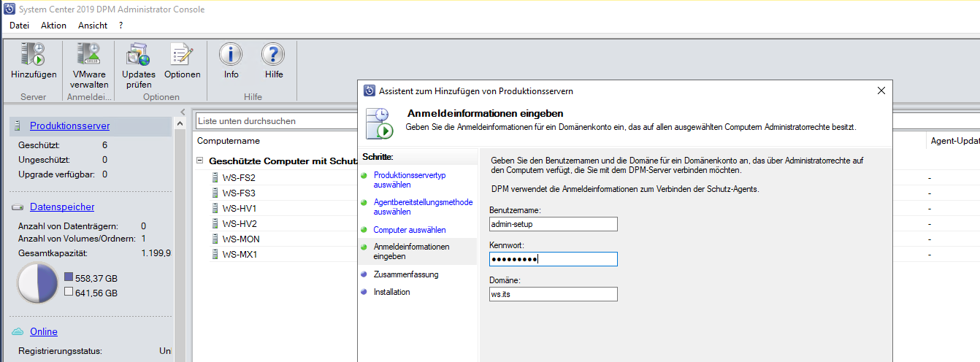Click the Benutzername input field
Viewport: 980px width, 362px height.
pyautogui.click(x=554, y=224)
